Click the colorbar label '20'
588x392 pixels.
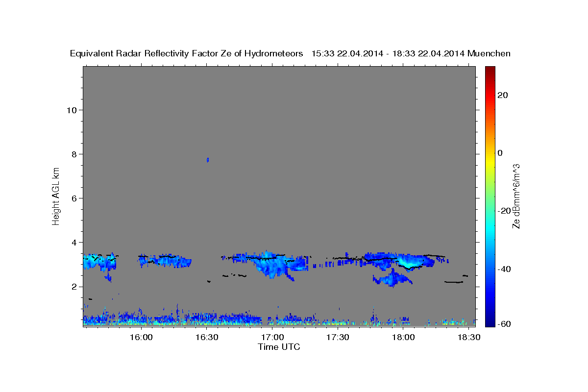click(x=502, y=95)
